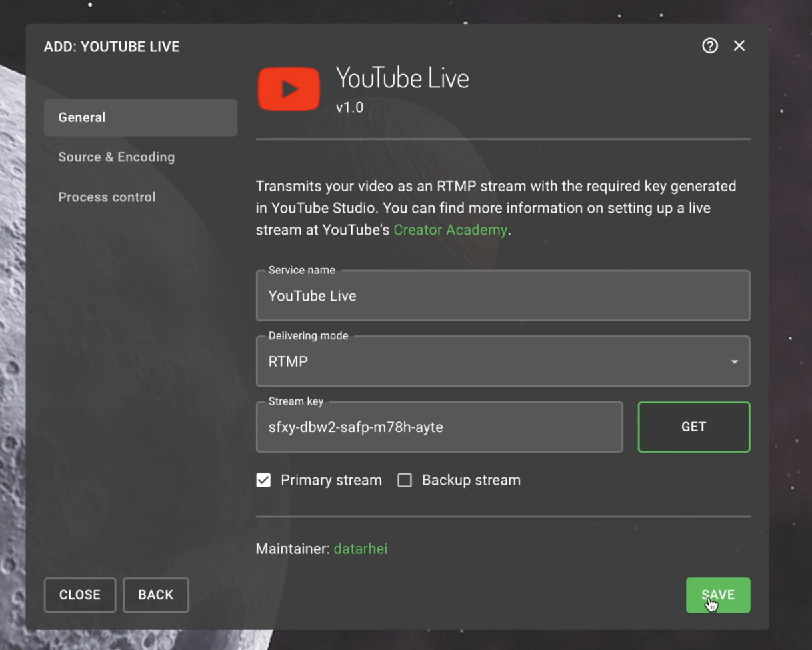The width and height of the screenshot is (812, 650).
Task: Click the v1.0 version label
Action: point(349,107)
